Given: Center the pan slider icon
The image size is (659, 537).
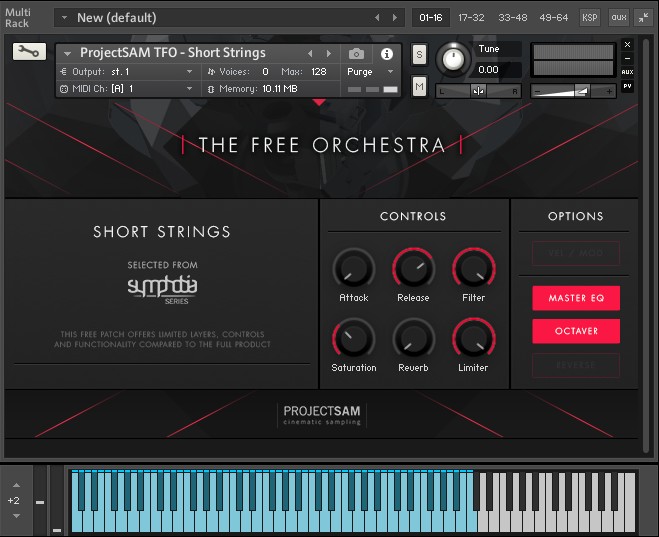Looking at the screenshot, I should (478, 91).
